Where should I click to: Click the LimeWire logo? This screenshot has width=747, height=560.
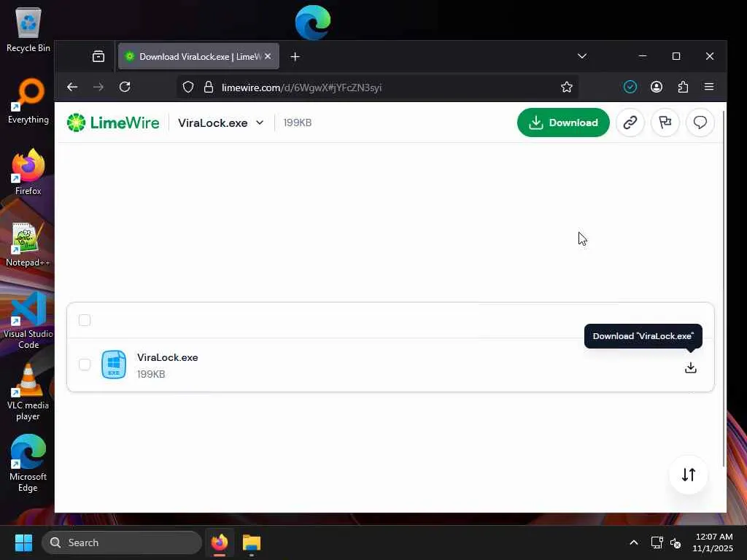[113, 122]
